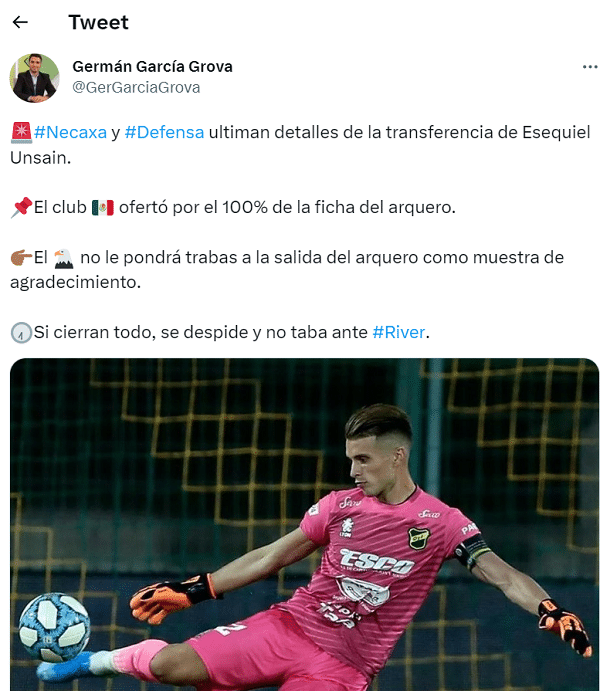The image size is (600, 691).
Task: Click the clock emoji before 'Si cierran'
Action: (x=21, y=333)
